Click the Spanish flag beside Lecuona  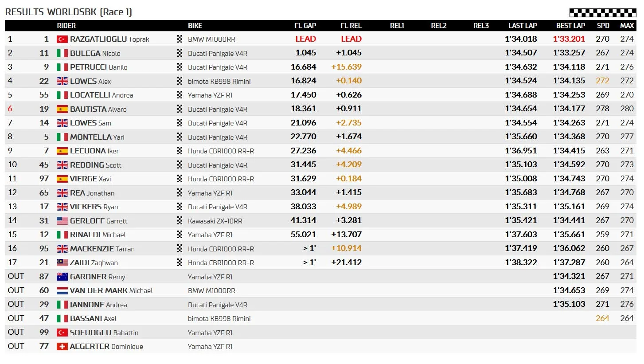[62, 151]
